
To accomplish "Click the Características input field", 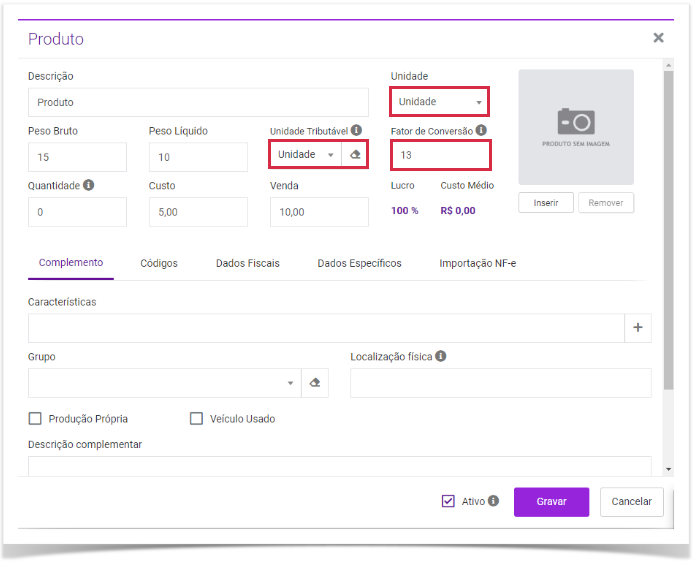I will click(326, 328).
